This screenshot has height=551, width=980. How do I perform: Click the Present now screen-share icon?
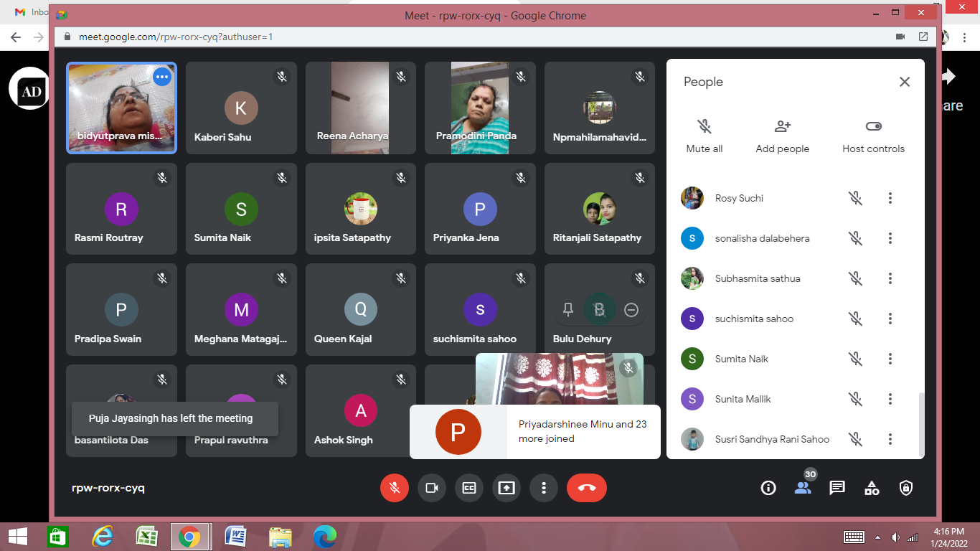506,488
